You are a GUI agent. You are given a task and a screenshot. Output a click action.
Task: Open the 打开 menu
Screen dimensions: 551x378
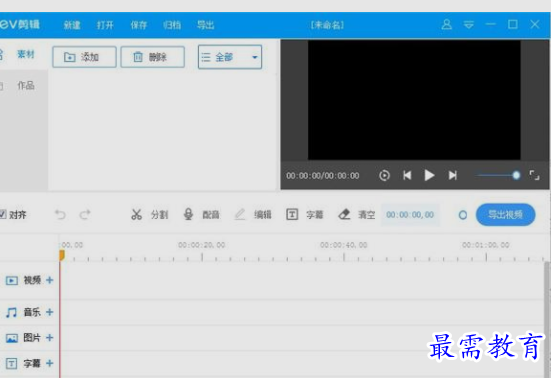tap(105, 25)
